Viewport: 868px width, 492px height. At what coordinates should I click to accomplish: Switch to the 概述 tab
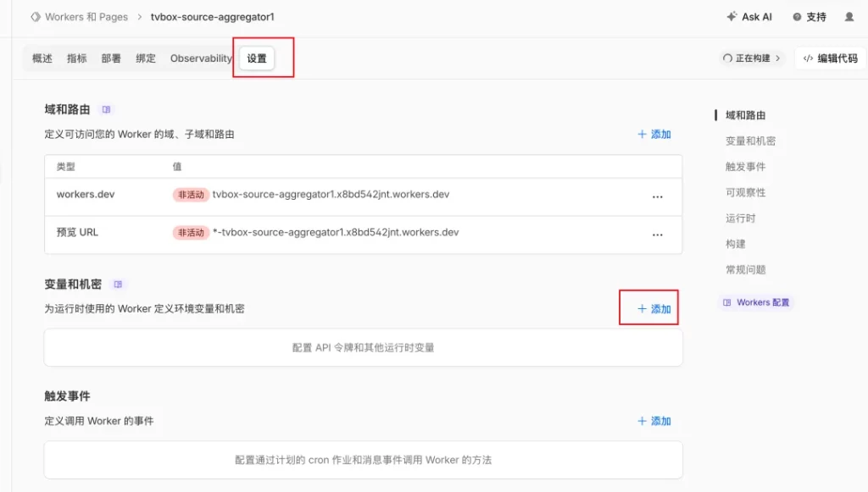pyautogui.click(x=42, y=58)
